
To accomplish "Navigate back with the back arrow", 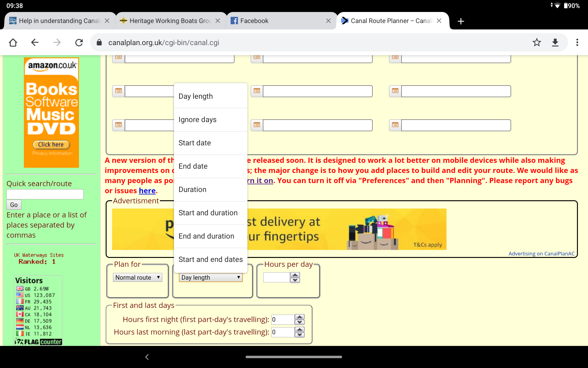I will pos(35,42).
